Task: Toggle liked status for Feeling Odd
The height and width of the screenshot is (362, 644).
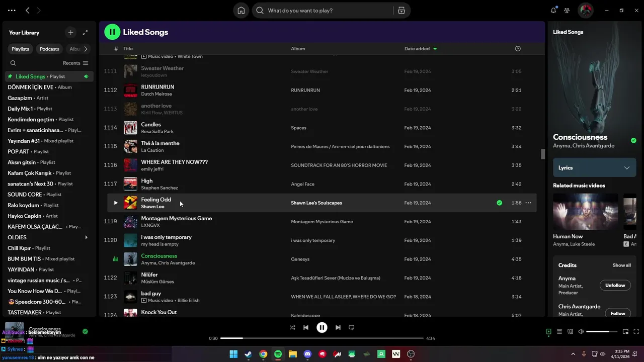Action: tap(499, 203)
